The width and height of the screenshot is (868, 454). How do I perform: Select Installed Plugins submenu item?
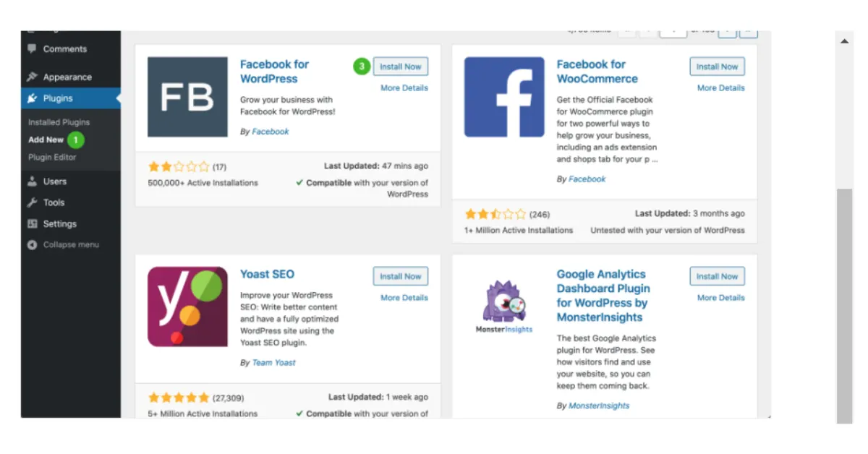click(x=59, y=123)
